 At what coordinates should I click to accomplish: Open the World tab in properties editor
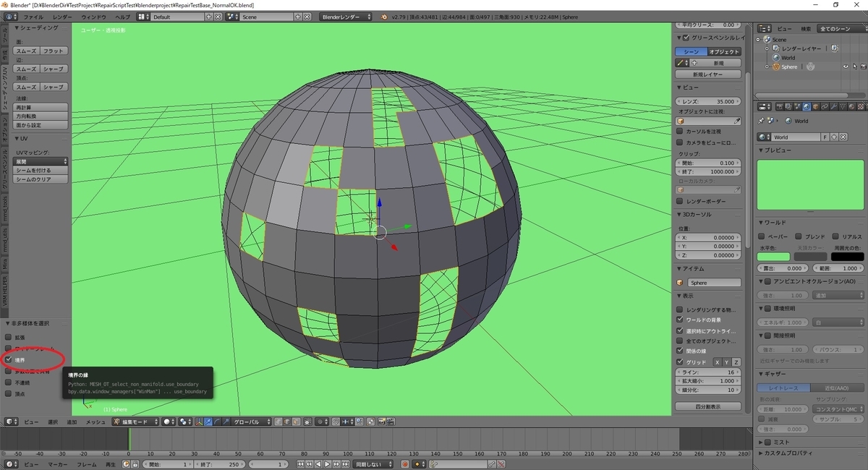(x=807, y=107)
